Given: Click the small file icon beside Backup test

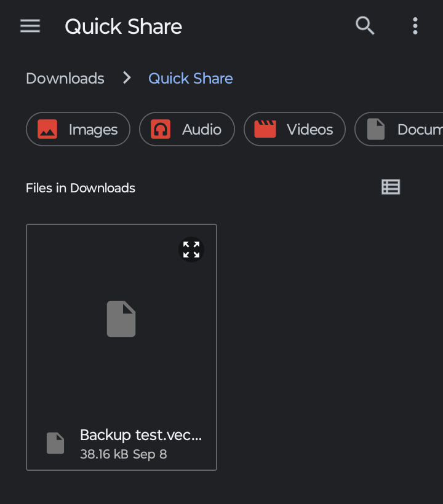Looking at the screenshot, I should click(x=55, y=443).
